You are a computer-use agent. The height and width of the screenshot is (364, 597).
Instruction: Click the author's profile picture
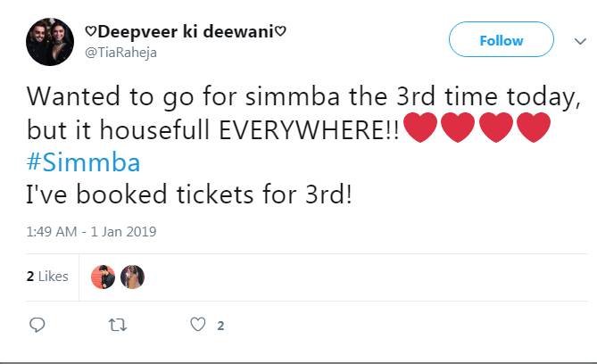(49, 42)
